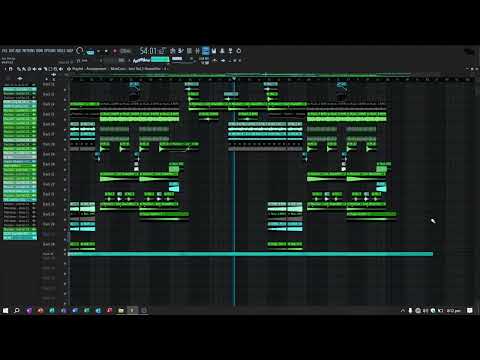The height and width of the screenshot is (360, 480).
Task: Select the playlist Select tool
Action: pyautogui.click(x=50, y=69)
